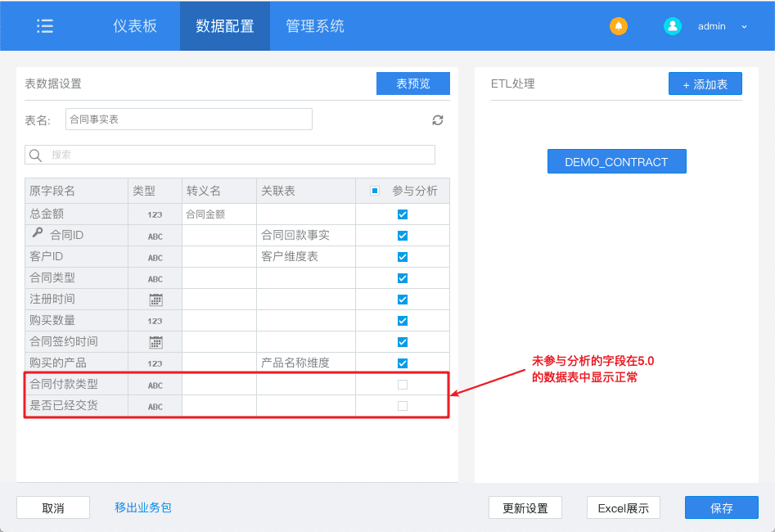Uncheck 参与分析 for 购买数量
775x532 pixels.
click(403, 320)
